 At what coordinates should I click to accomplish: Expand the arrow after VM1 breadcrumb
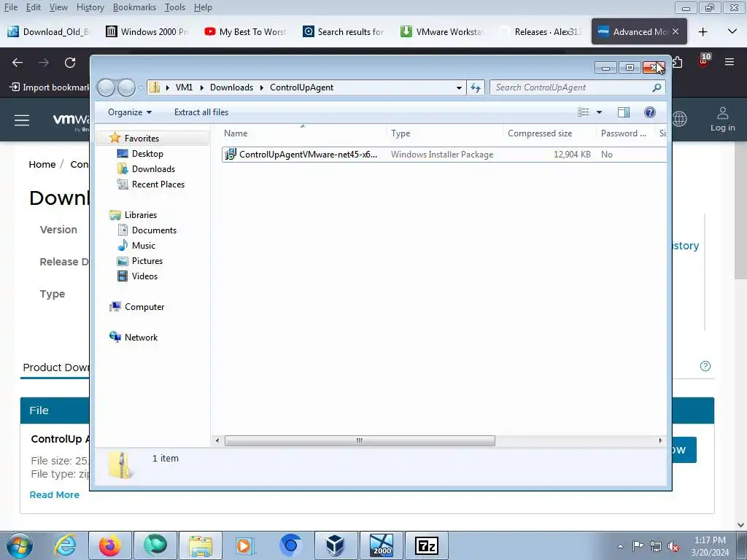click(201, 87)
